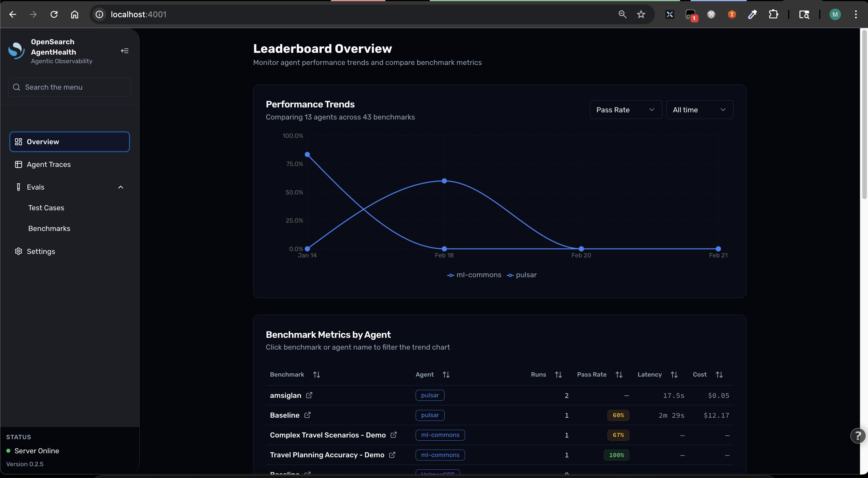Select the Overview navigation entry

pos(43,142)
